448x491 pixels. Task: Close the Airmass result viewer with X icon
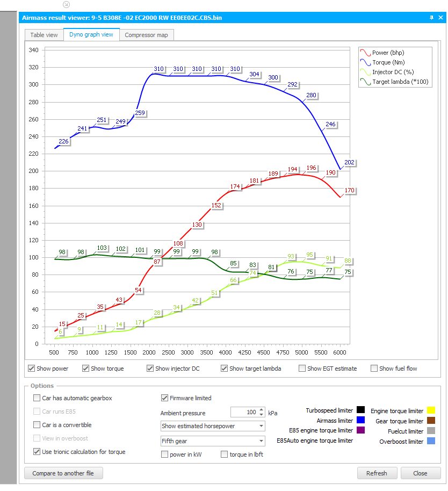[440, 18]
